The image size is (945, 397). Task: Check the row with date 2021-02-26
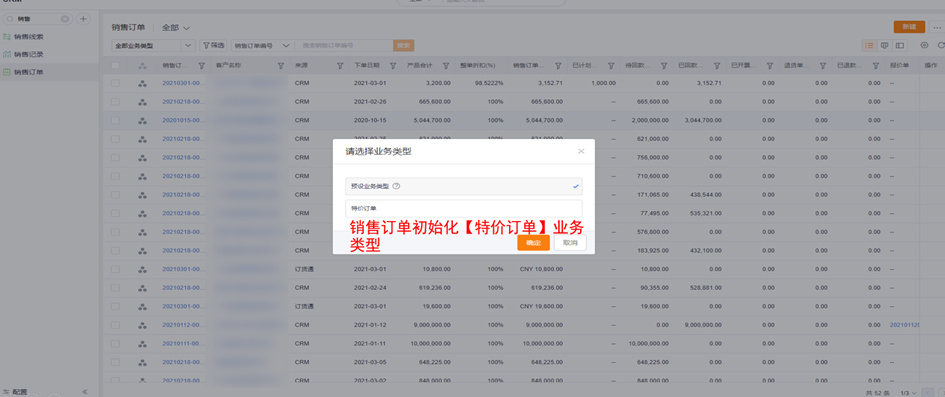tap(115, 102)
